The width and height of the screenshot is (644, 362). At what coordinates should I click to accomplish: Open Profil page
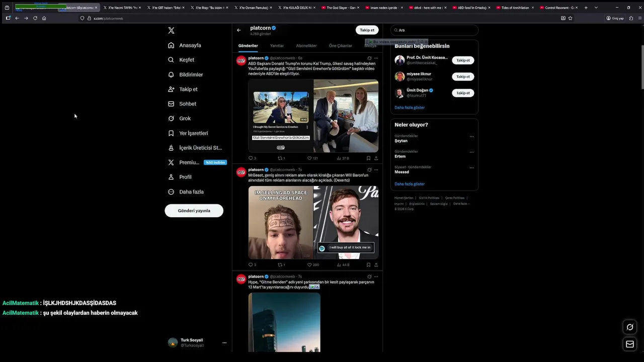[x=180, y=177]
